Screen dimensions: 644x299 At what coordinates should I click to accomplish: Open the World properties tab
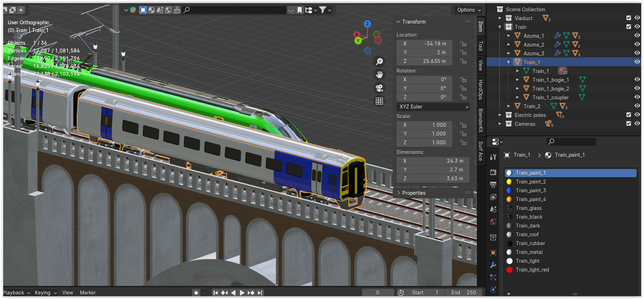coord(493,222)
